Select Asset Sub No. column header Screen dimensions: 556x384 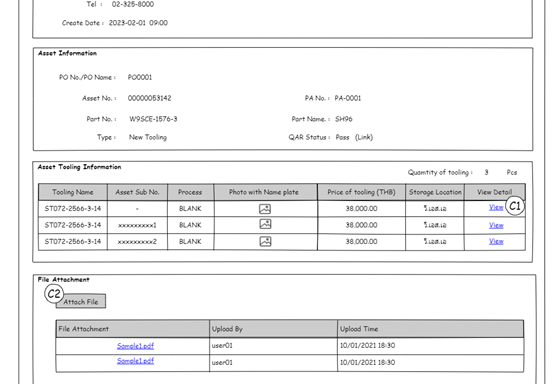coord(137,192)
